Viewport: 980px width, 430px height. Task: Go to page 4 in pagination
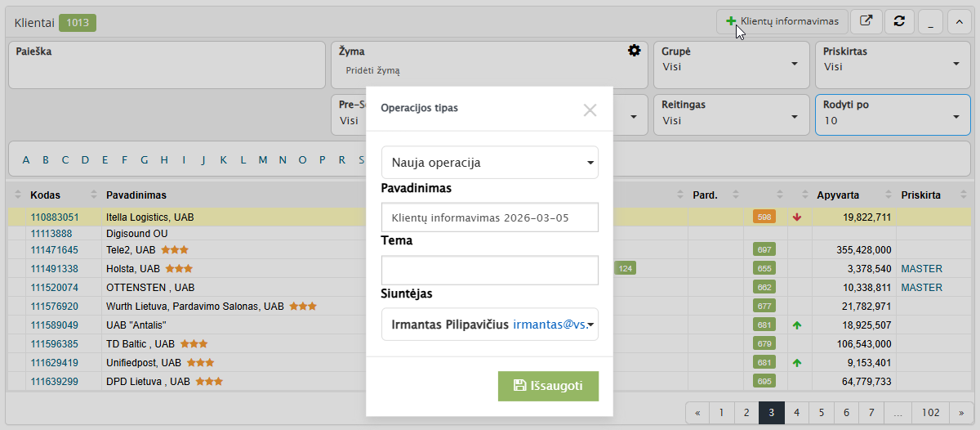pos(796,413)
